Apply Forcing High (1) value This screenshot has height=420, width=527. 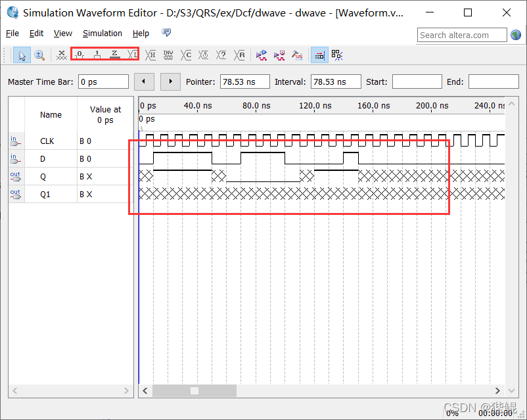[x=97, y=55]
